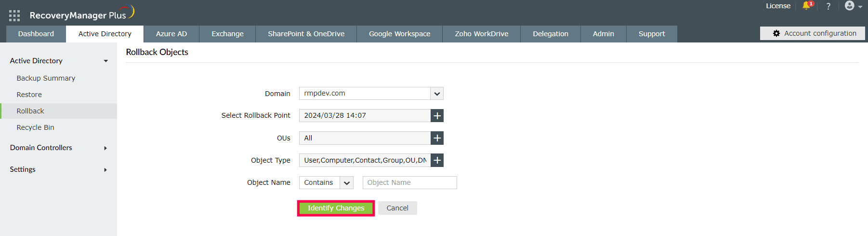Open the Zoho WorkDrive tab
This screenshot has height=236, width=868.
tap(482, 34)
